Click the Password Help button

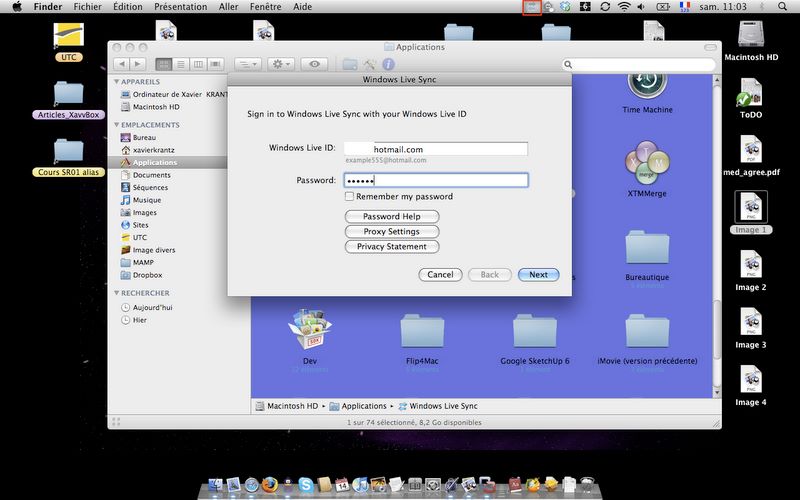coord(392,216)
